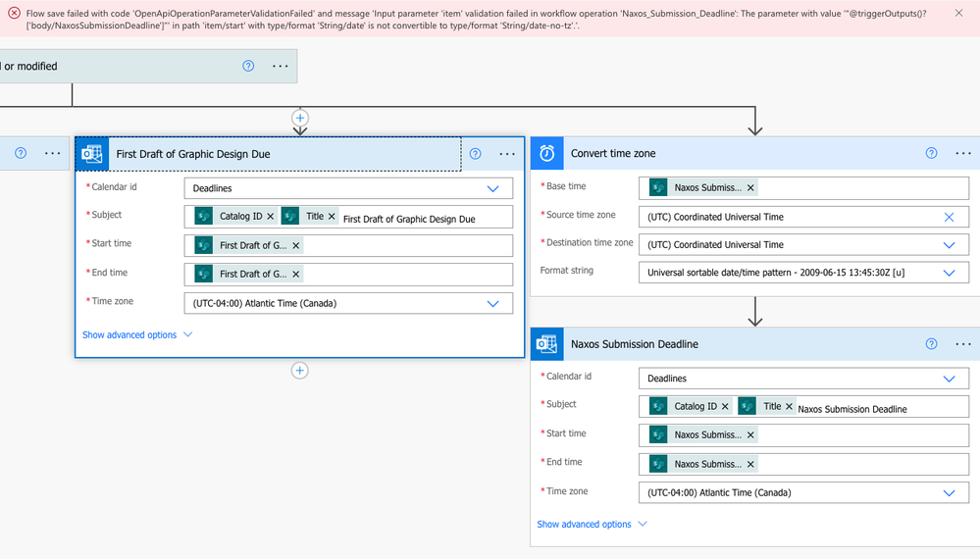
Task: Open the trigger card's ellipsis menu
Action: click(x=280, y=66)
